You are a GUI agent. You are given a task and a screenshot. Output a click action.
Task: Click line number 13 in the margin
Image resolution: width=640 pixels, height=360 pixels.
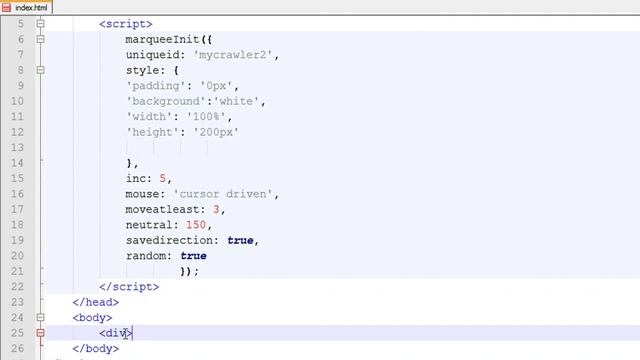[x=17, y=147]
